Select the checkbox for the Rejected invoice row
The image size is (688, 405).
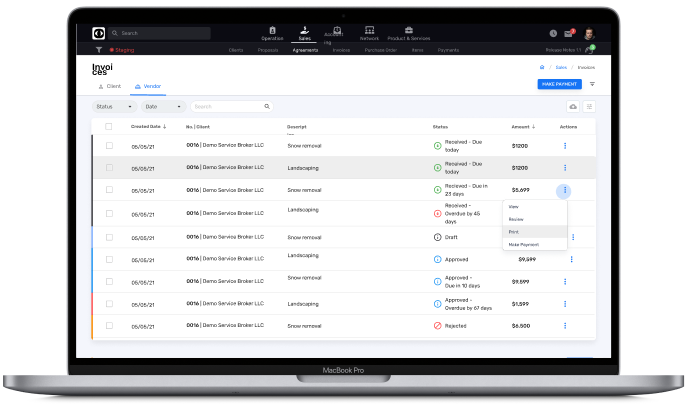pos(109,325)
